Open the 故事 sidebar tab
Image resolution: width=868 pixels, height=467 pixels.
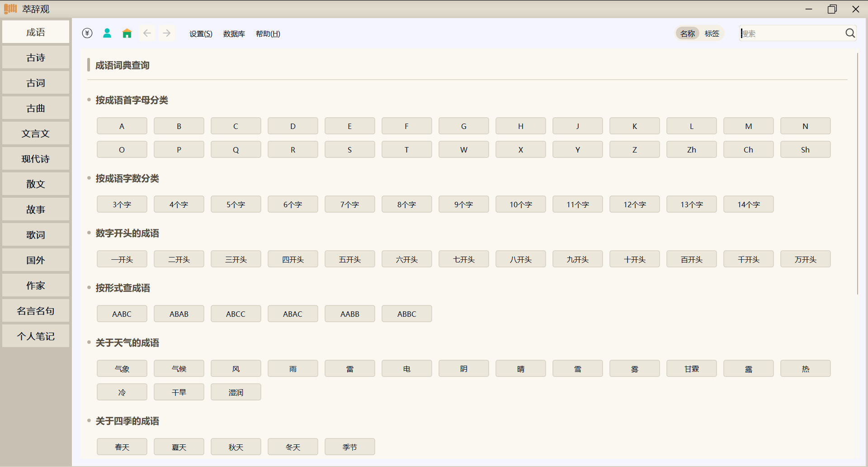tap(36, 210)
